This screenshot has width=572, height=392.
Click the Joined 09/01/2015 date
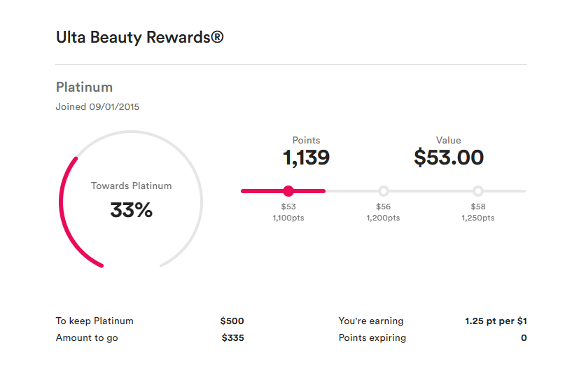pos(97,106)
